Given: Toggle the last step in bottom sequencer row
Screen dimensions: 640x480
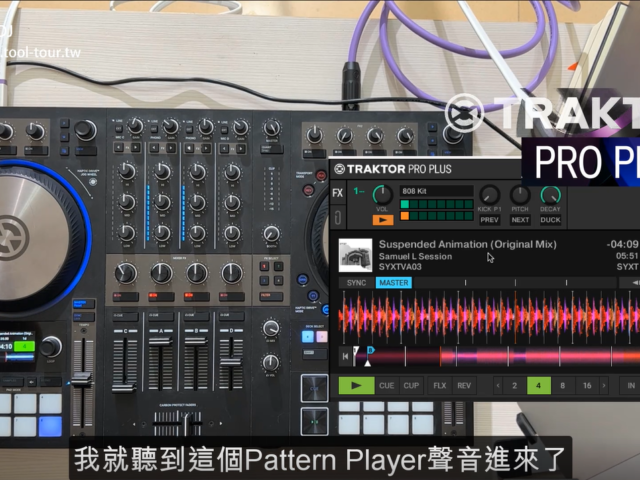Looking at the screenshot, I should pos(469,216).
